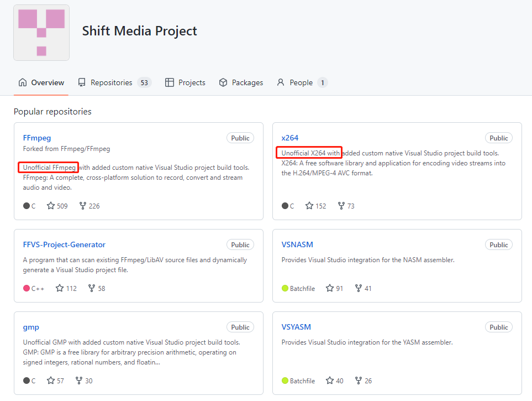Open the VSYASM repository link
Screen dimensions: 532x401
pyautogui.click(x=297, y=327)
